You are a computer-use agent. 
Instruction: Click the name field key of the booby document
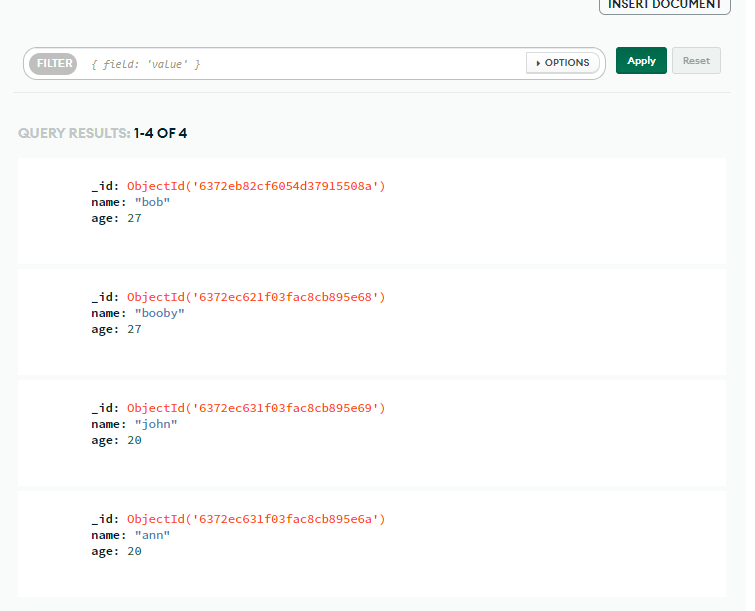coord(108,313)
